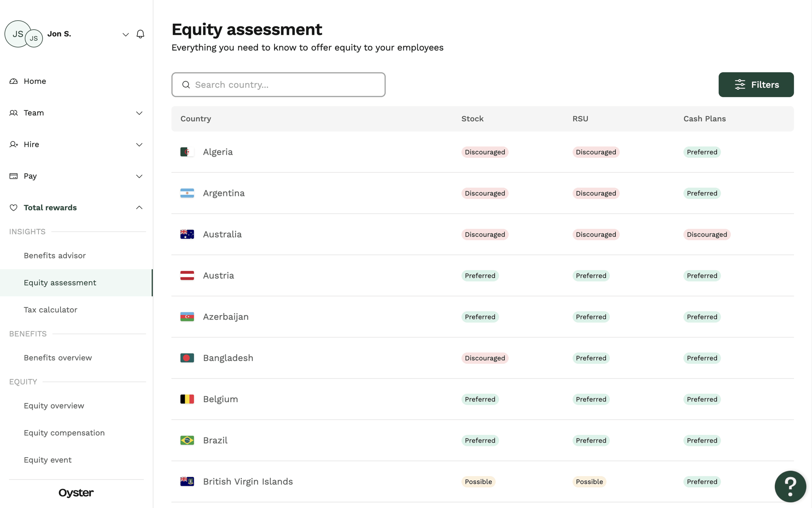
Task: Open the Jon S. account dropdown
Action: coord(126,34)
